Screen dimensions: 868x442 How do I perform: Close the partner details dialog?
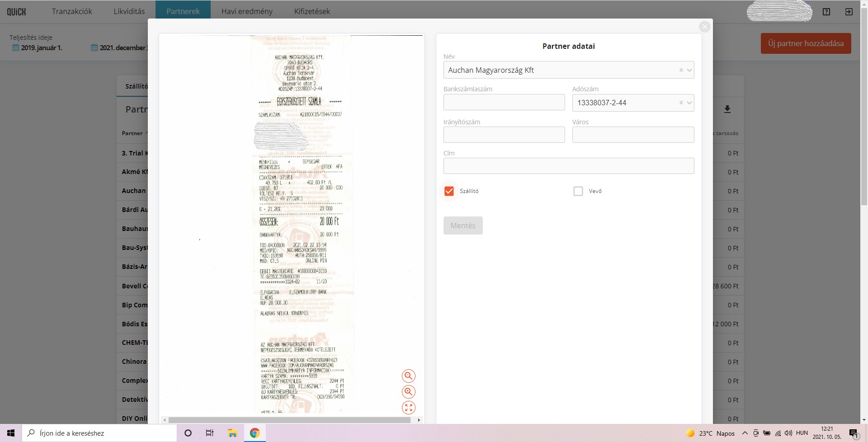pyautogui.click(x=704, y=27)
